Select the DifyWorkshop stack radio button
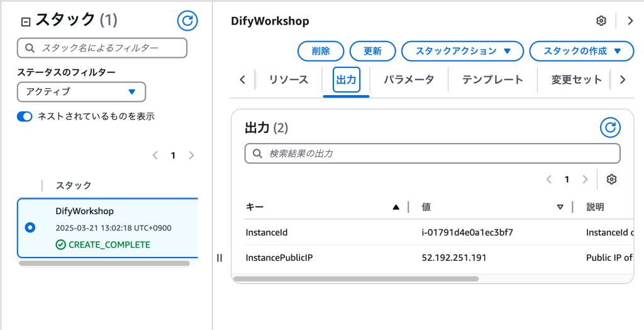 (30, 227)
